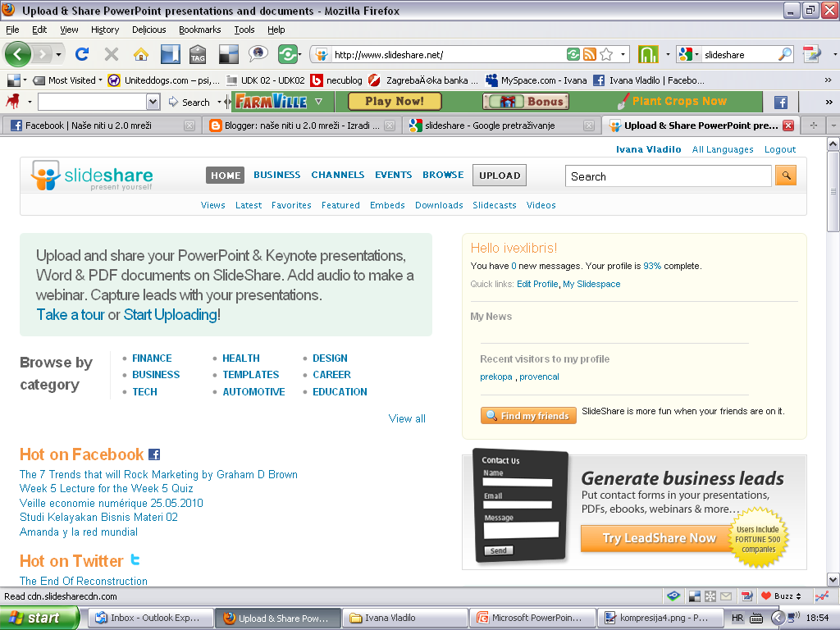Open the back/forward history dropdown arrow
This screenshot has width=840, height=630.
(58, 54)
